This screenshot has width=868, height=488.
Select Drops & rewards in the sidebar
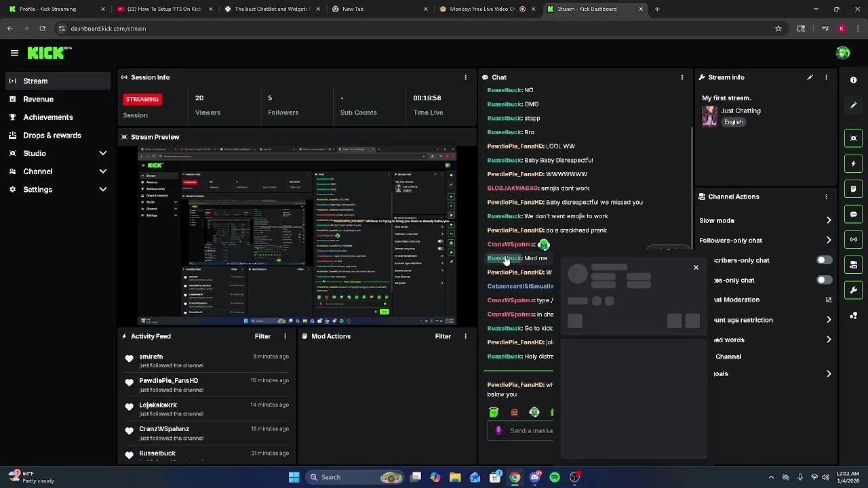pyautogui.click(x=58, y=136)
